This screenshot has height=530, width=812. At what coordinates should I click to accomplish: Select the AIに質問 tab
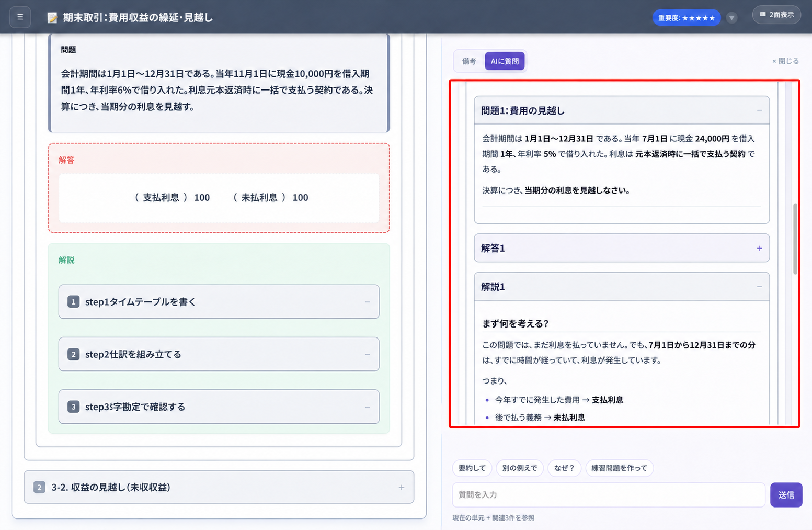coord(505,61)
